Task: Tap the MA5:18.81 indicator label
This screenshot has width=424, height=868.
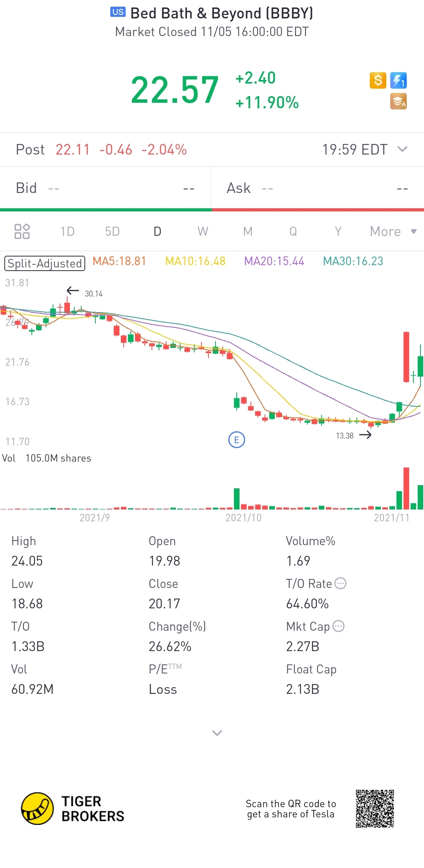Action: tap(119, 261)
